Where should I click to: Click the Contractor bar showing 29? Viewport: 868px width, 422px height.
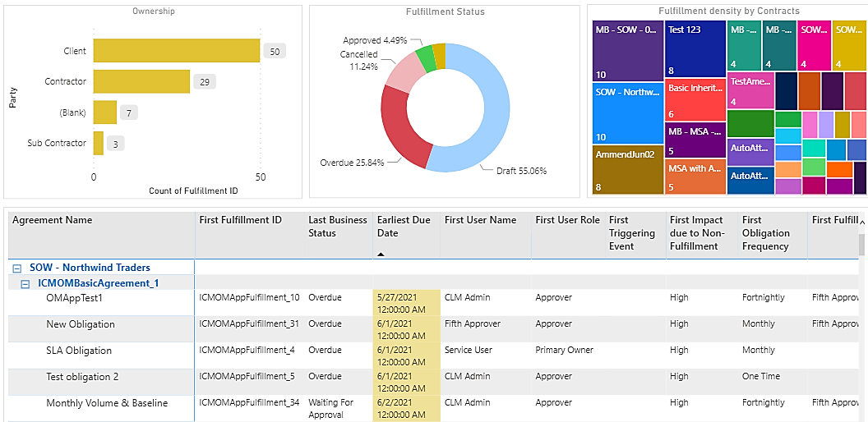141,81
